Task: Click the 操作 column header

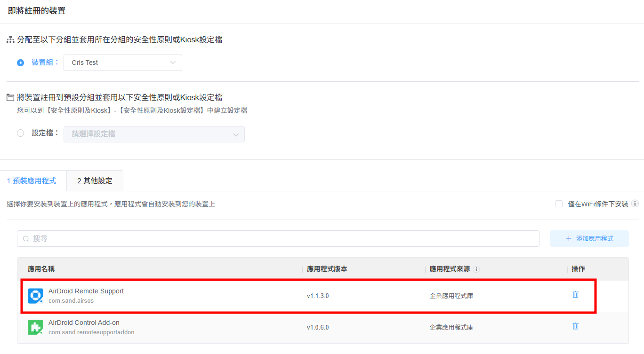Action: [x=578, y=269]
